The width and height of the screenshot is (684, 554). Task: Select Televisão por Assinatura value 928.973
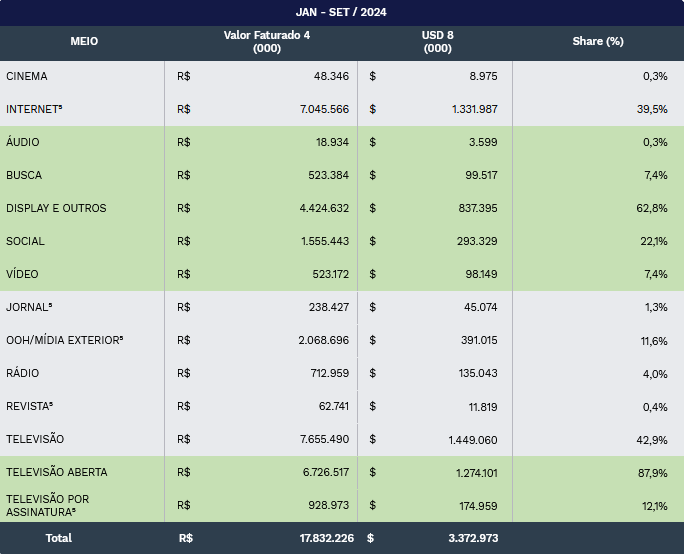tap(328, 505)
